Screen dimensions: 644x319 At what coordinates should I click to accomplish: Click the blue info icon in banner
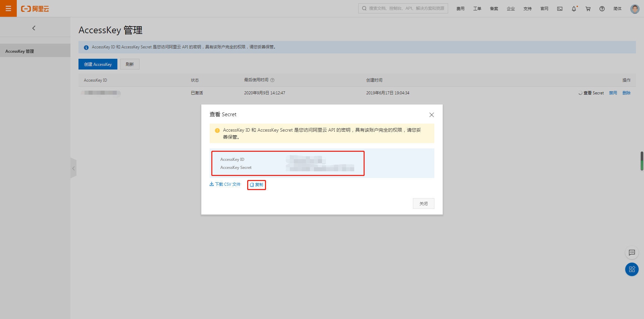86,47
